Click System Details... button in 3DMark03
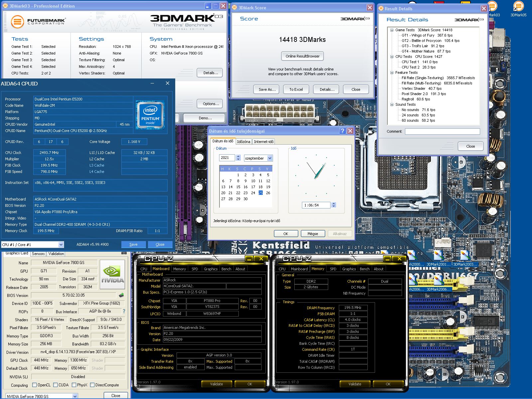 (210, 73)
